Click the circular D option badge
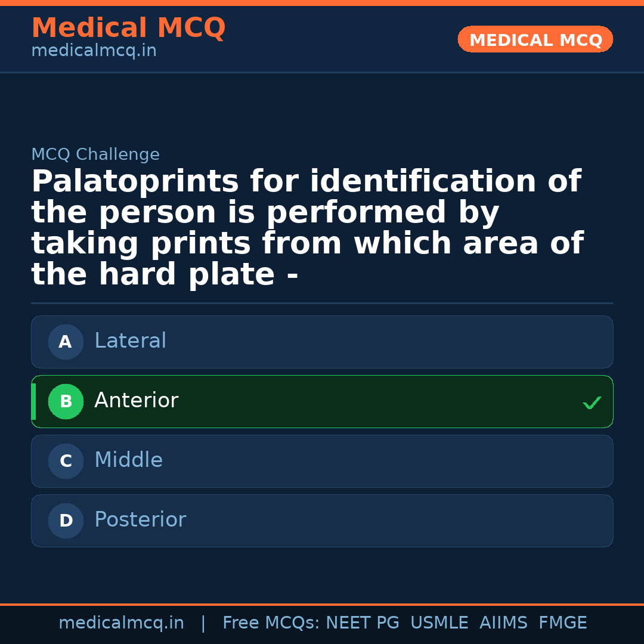The image size is (644, 644). coord(66,521)
